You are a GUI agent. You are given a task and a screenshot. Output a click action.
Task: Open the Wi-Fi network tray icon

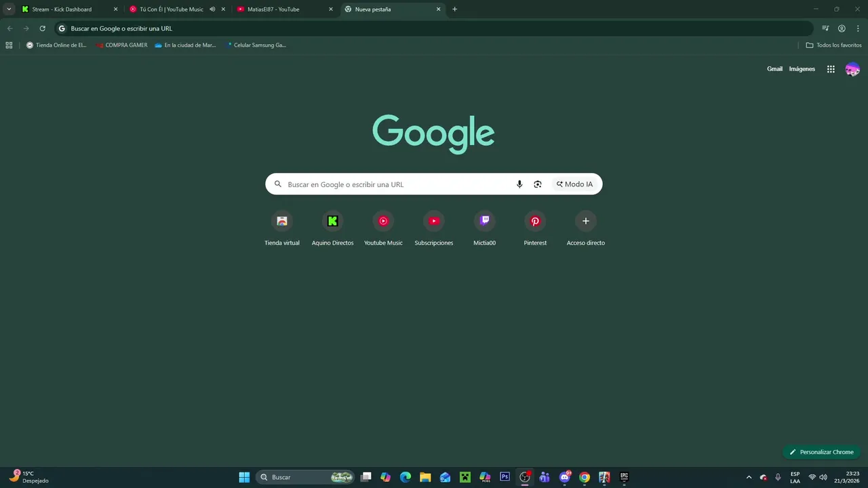[x=812, y=477]
